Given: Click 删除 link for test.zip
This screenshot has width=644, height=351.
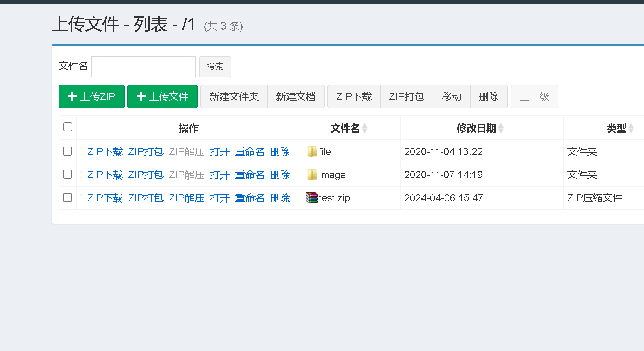Looking at the screenshot, I should 280,198.
